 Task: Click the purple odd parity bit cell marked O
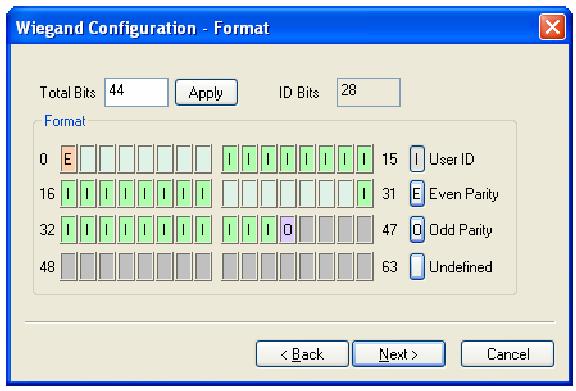coord(288,230)
